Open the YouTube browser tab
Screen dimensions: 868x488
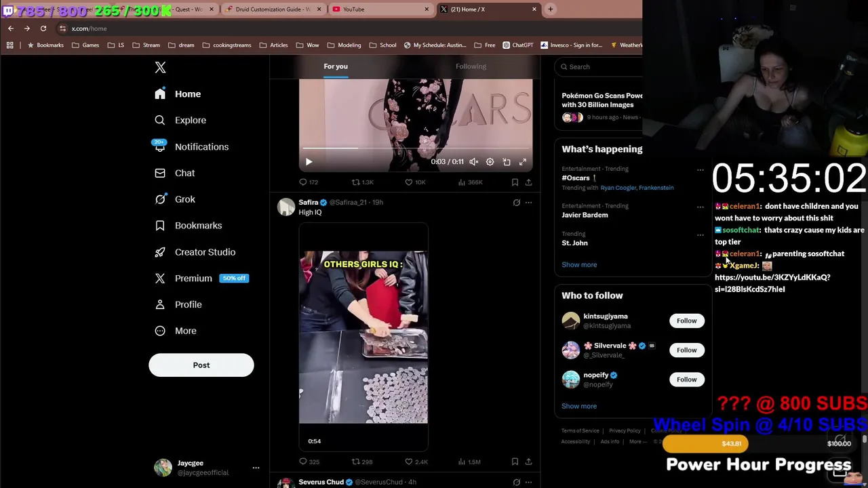coord(380,9)
